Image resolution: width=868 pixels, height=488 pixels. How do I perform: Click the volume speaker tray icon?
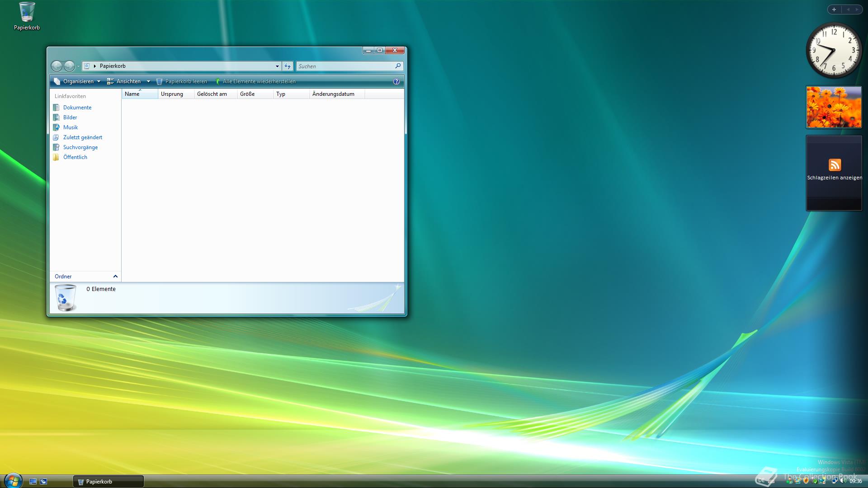coord(843,481)
